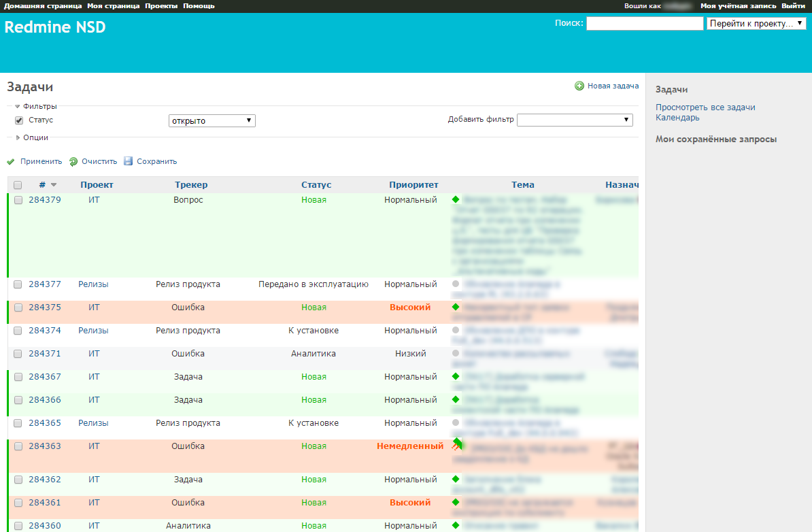812x532 pixels.
Task: Click the green checkmark Apply icon
Action: coord(11,162)
